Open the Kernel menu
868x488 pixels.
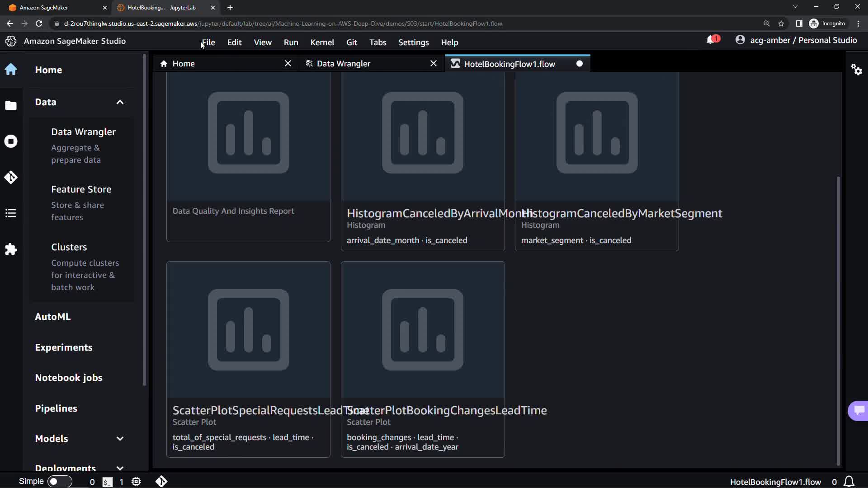(x=322, y=42)
